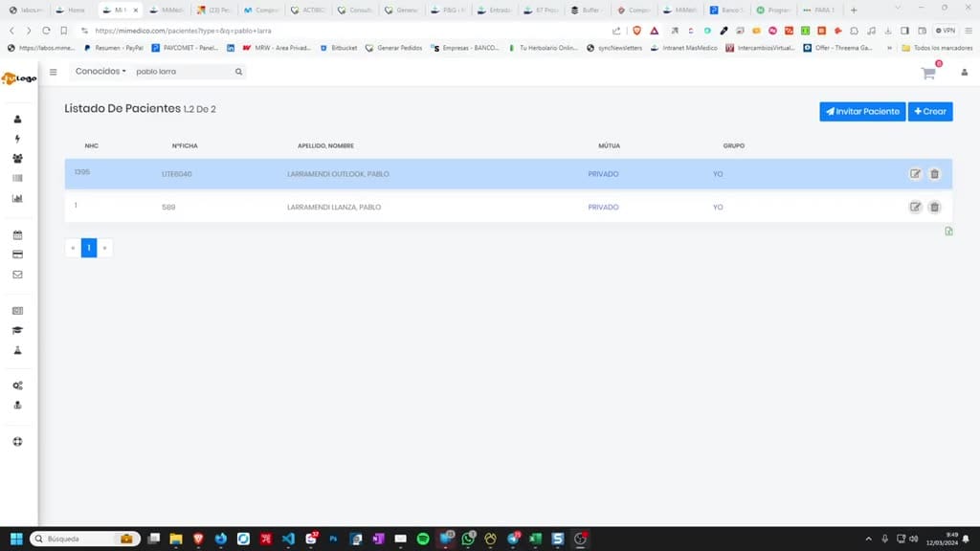Select row Larramendi Llanza, Pablo

pos(508,207)
